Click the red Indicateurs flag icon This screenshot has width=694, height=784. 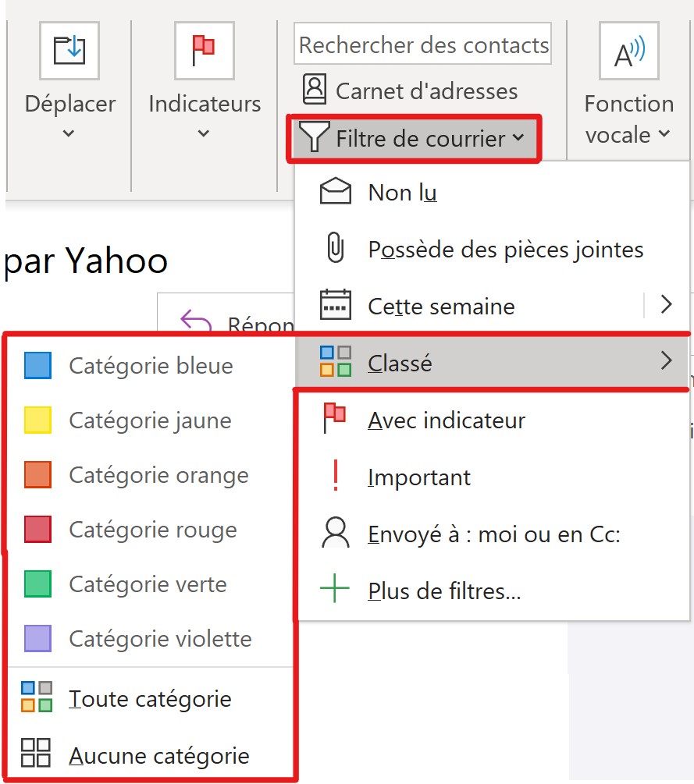coord(204,51)
